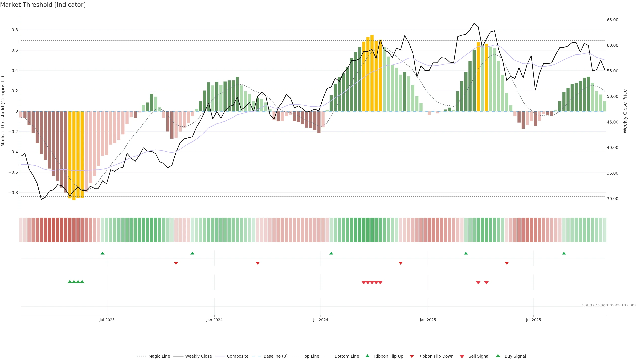
Task: Click the Ribbon Flip Up marker after Jul 2024
Action: (331, 253)
